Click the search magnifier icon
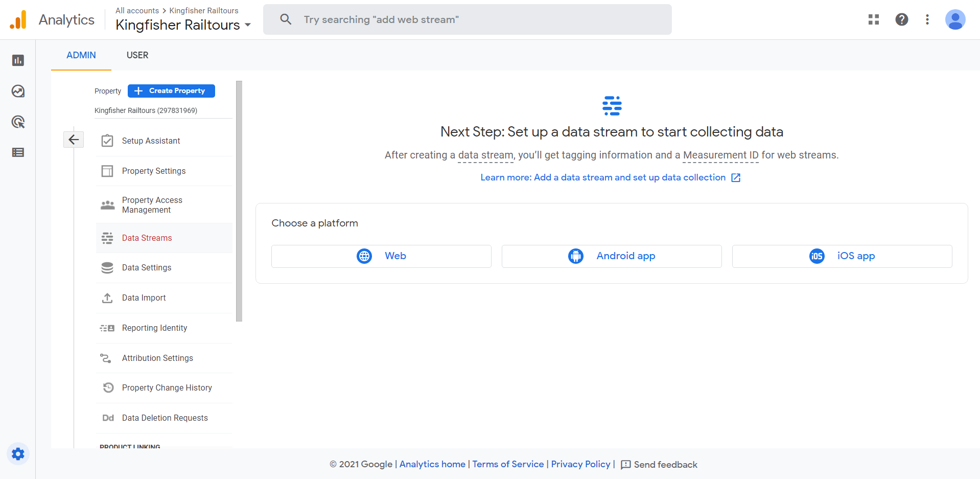This screenshot has height=479, width=980. (286, 19)
